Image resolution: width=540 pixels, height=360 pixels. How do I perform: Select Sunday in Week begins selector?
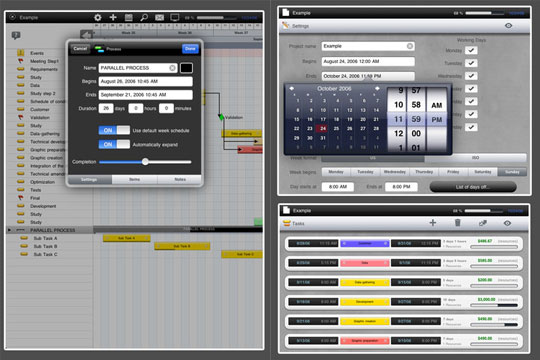(x=512, y=172)
